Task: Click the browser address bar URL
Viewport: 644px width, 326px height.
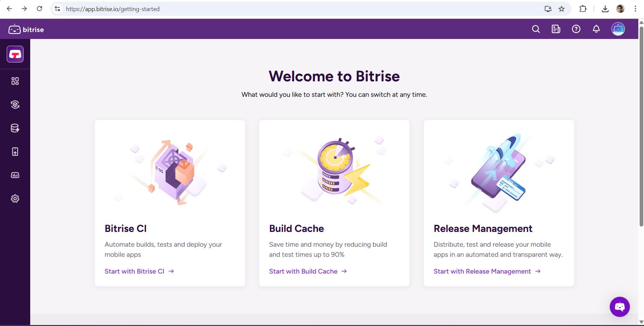Action: click(x=112, y=9)
